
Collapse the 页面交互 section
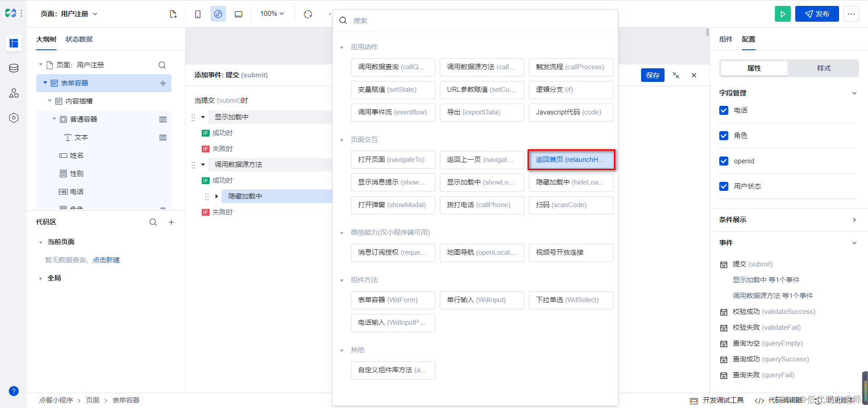click(x=342, y=140)
